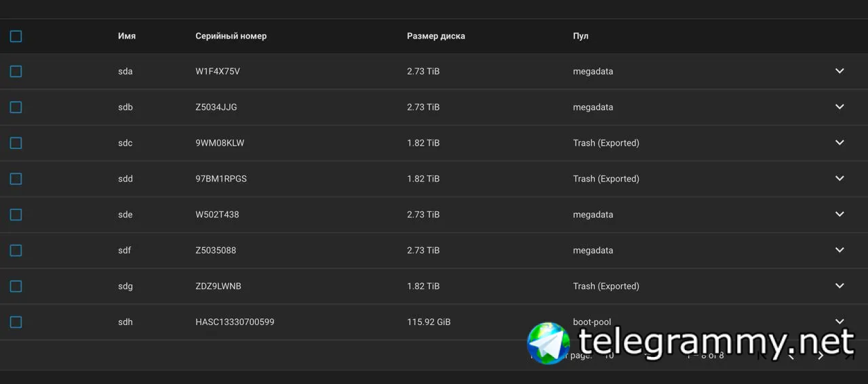Open the sdc row chevron

(x=840, y=143)
